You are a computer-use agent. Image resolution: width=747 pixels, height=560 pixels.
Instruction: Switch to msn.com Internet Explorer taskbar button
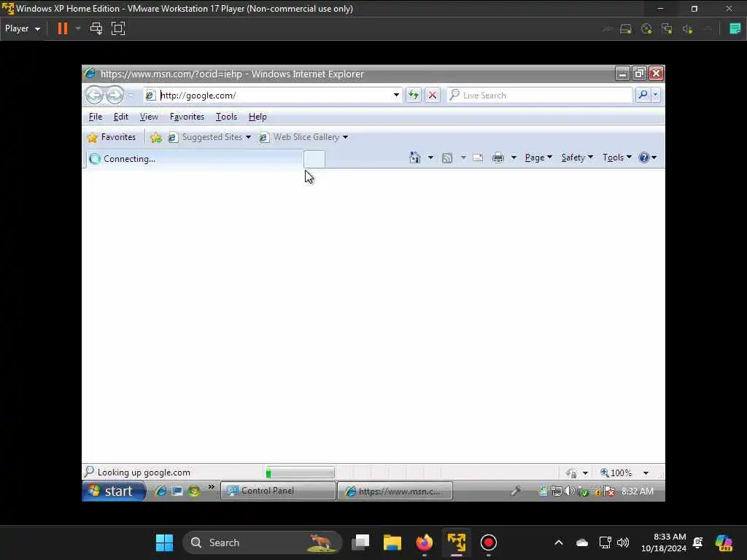(x=395, y=491)
